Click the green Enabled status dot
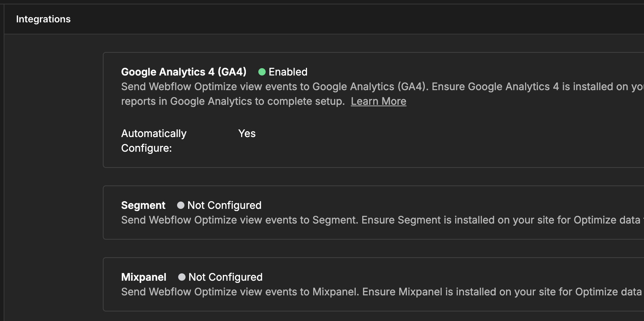Screen dimensions: 644x321 [262, 72]
